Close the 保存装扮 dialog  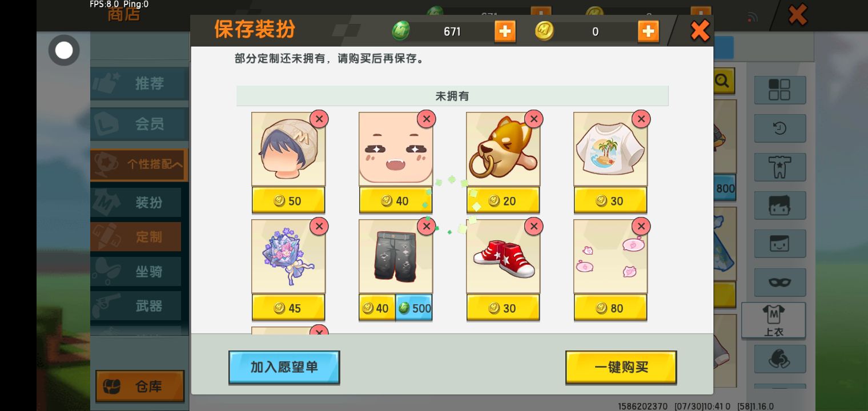click(x=700, y=31)
